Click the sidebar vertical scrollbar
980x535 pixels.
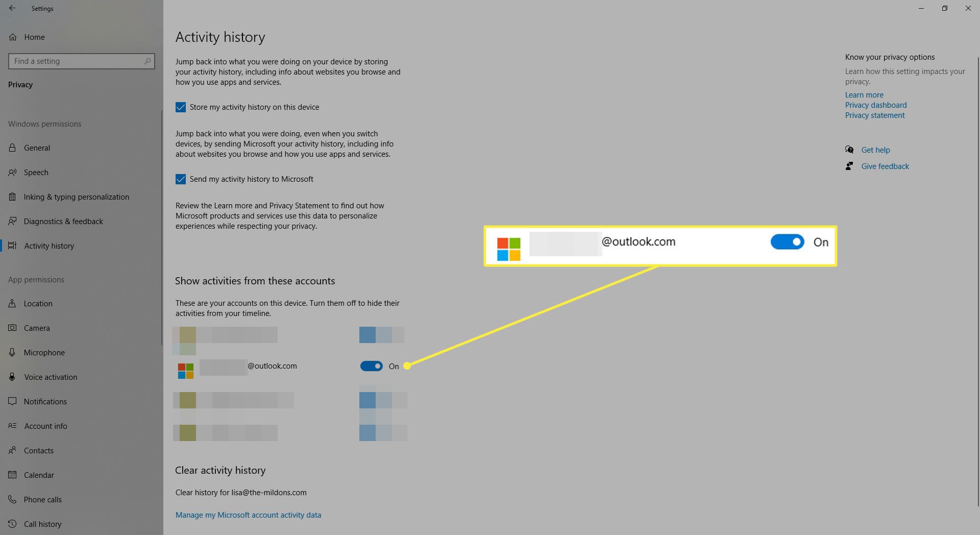tap(162, 229)
